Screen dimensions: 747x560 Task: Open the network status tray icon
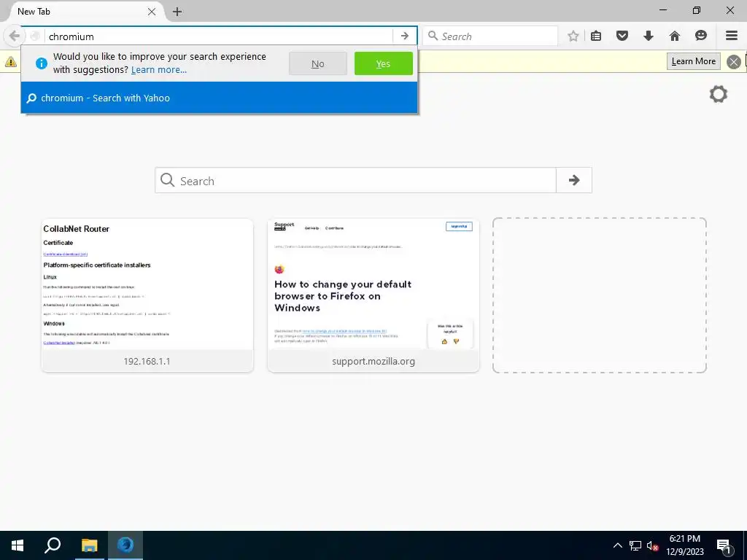[635, 545]
